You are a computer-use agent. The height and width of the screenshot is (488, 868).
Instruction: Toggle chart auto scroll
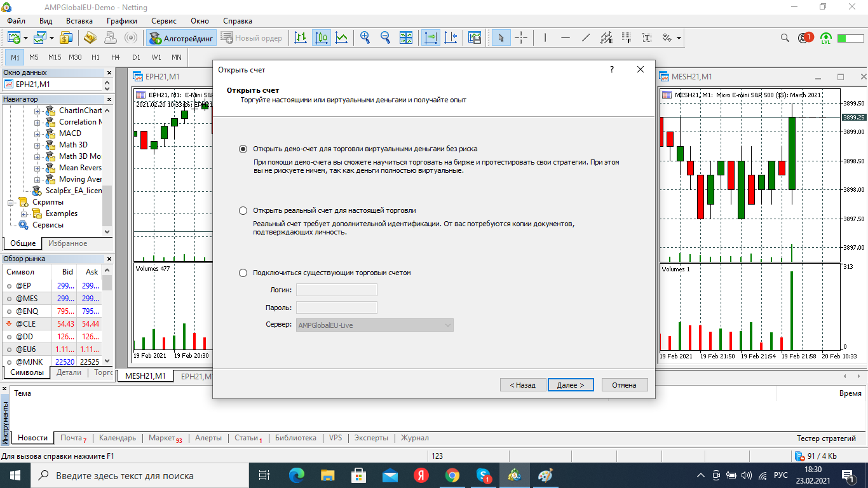pyautogui.click(x=431, y=37)
